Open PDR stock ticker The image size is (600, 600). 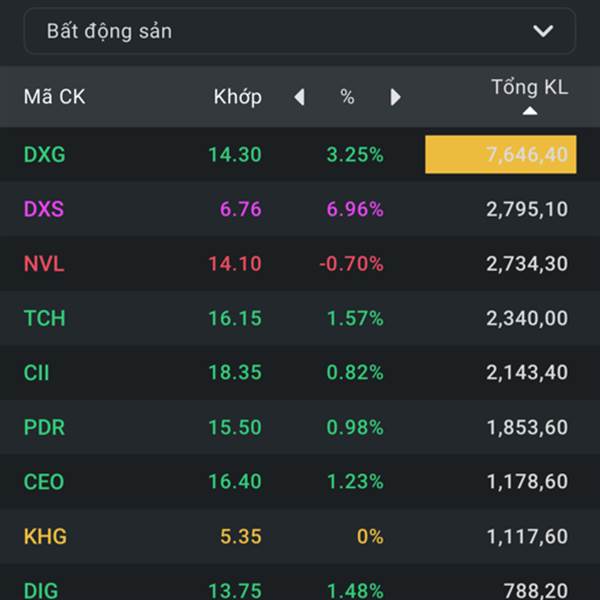tap(44, 427)
